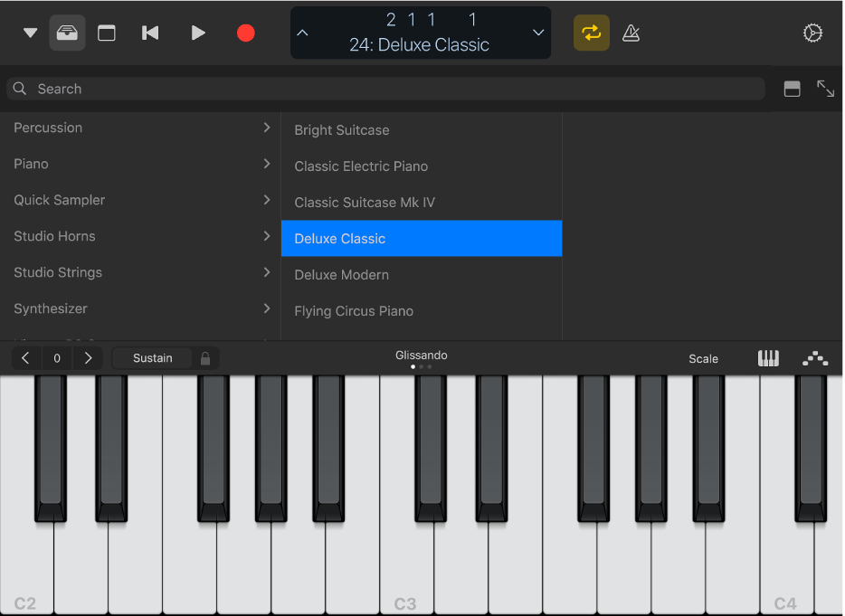Select the Deluxe Modern patch

pyautogui.click(x=422, y=275)
